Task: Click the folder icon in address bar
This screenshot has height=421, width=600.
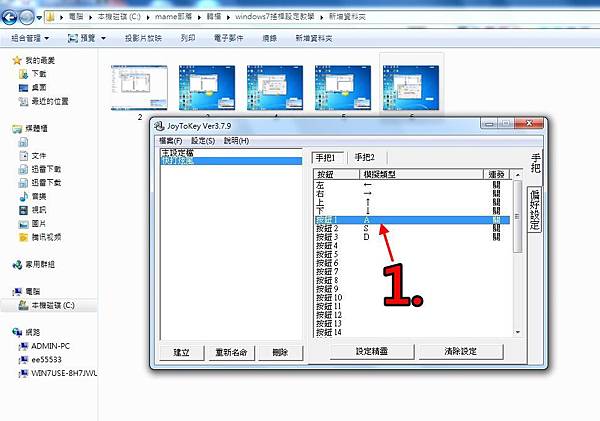Action: (x=51, y=17)
